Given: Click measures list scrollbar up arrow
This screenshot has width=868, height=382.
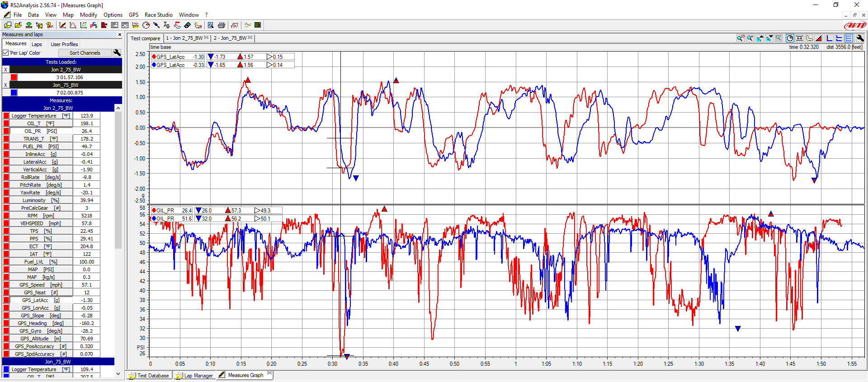Looking at the screenshot, I should [x=118, y=108].
